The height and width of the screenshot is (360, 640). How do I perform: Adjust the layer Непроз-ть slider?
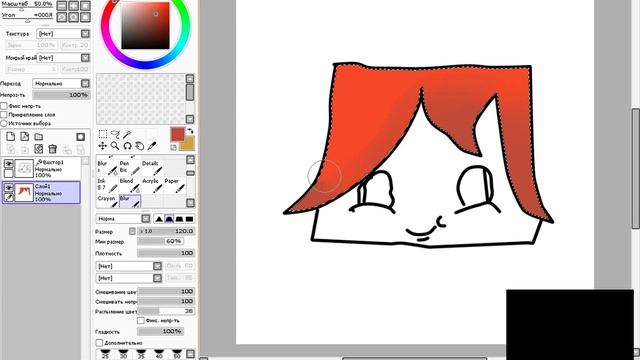61,95
